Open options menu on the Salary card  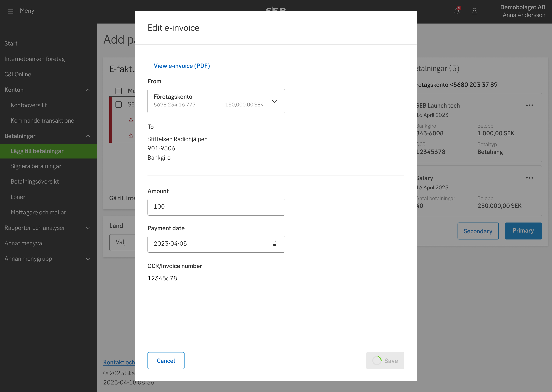coord(530,178)
